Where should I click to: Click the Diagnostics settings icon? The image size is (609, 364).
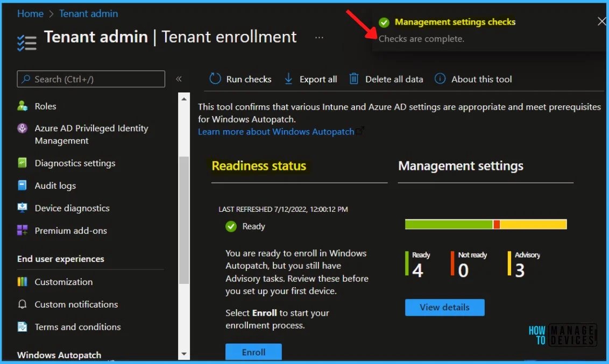point(23,163)
